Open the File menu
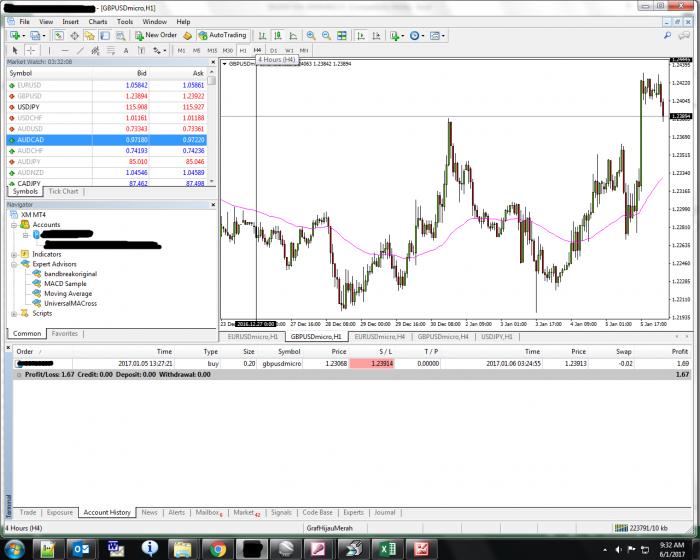 pos(25,21)
